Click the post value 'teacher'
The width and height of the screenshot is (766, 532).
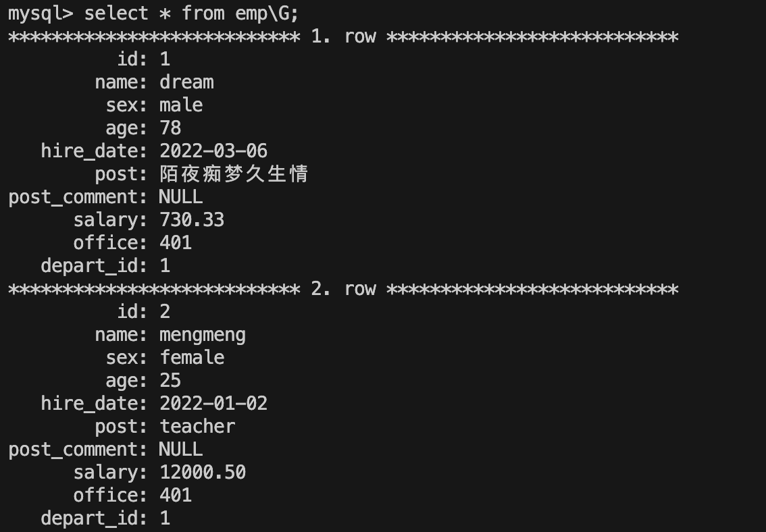pos(197,426)
